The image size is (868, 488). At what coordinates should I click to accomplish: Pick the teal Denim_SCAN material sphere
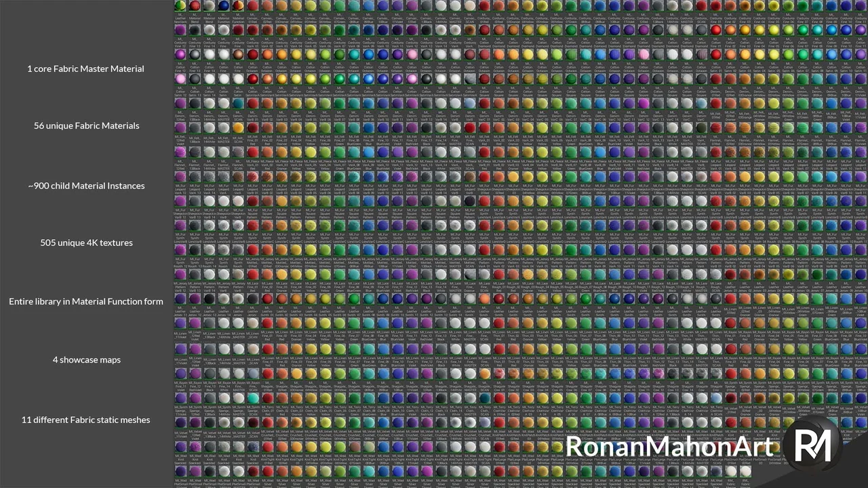coord(238,102)
